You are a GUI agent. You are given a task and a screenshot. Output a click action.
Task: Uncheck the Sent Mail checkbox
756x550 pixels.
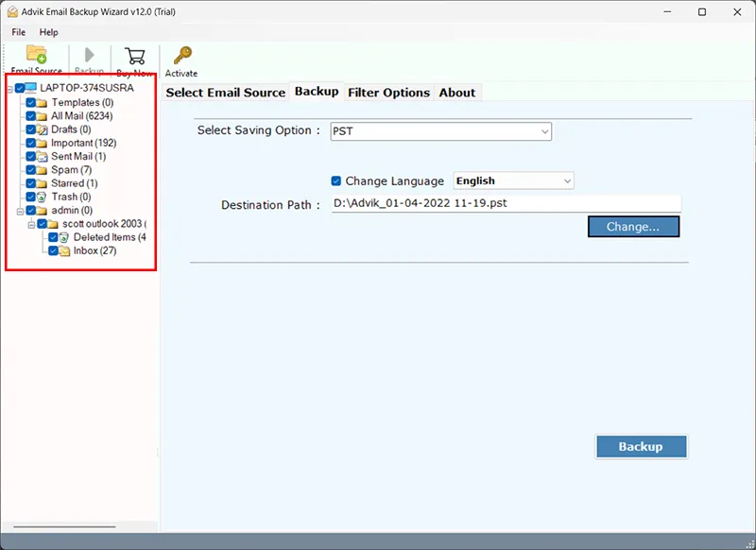[x=31, y=157]
